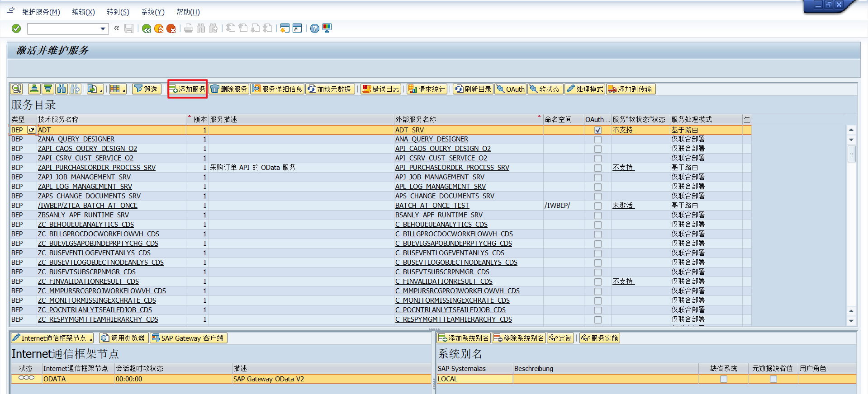The width and height of the screenshot is (868, 394).
Task: Check the OAuth box for API_PURCHASEORDER_PROCESS_SRV
Action: 598,168
